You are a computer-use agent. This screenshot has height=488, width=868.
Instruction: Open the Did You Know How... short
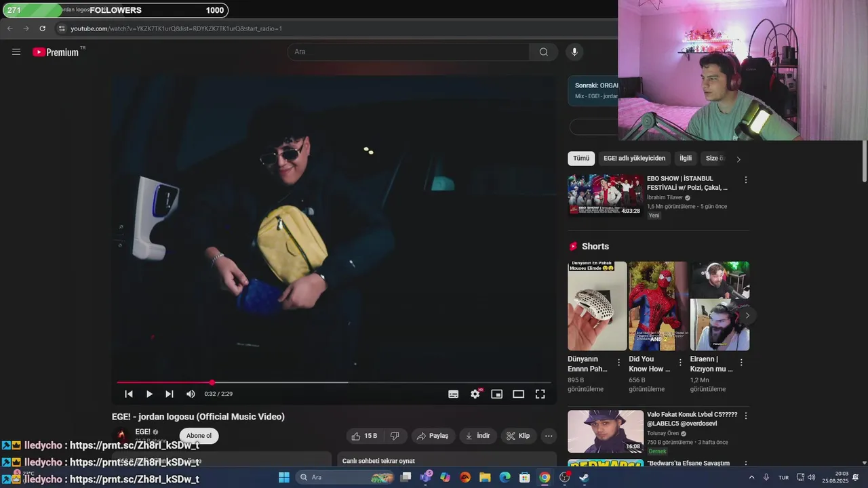pos(658,306)
